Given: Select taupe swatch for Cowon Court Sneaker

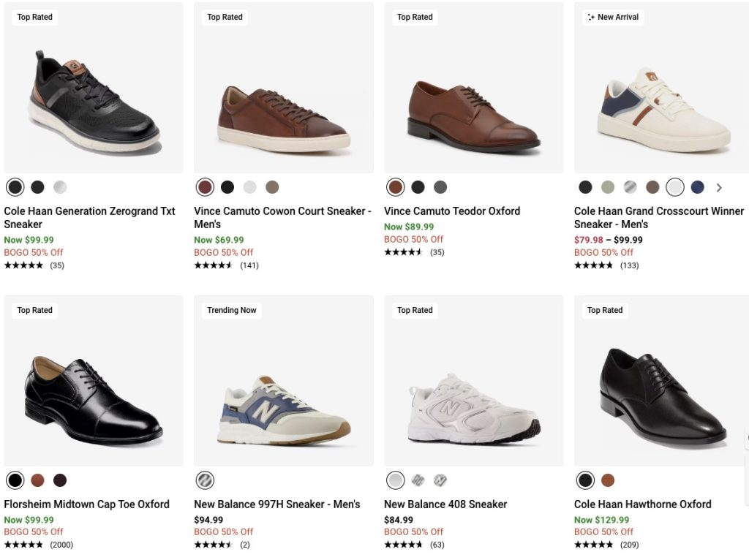Looking at the screenshot, I should (272, 187).
